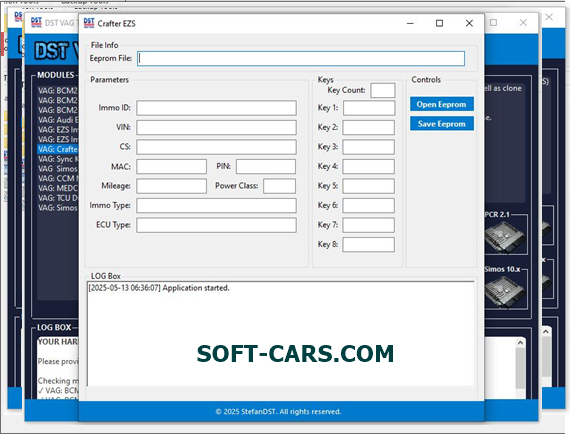Click the PIN input field

click(x=266, y=166)
